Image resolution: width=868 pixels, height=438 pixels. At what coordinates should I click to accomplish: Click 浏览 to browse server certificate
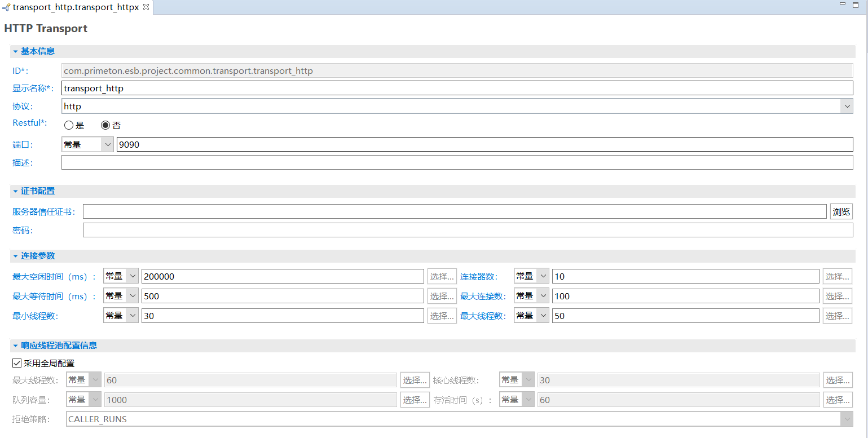(841, 212)
